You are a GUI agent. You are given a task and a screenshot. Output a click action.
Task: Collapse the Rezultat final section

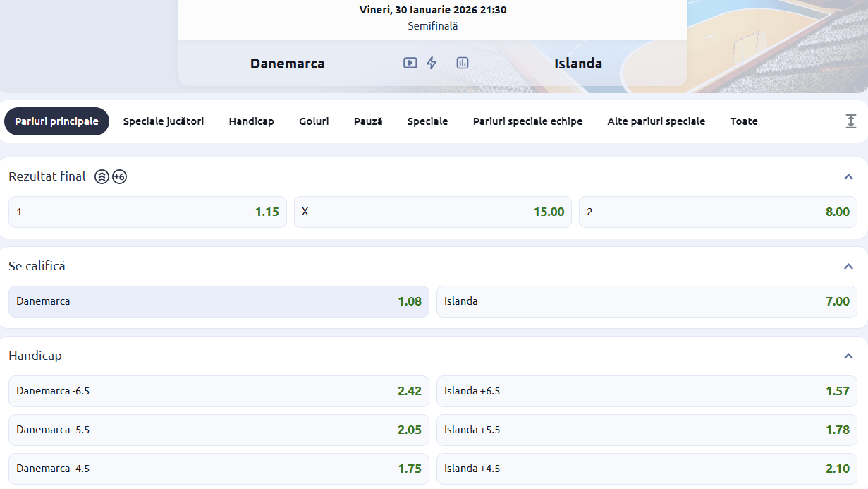tap(848, 177)
